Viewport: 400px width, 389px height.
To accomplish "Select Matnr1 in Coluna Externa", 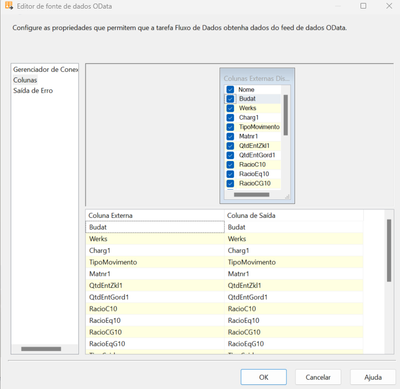I will 155,274.
